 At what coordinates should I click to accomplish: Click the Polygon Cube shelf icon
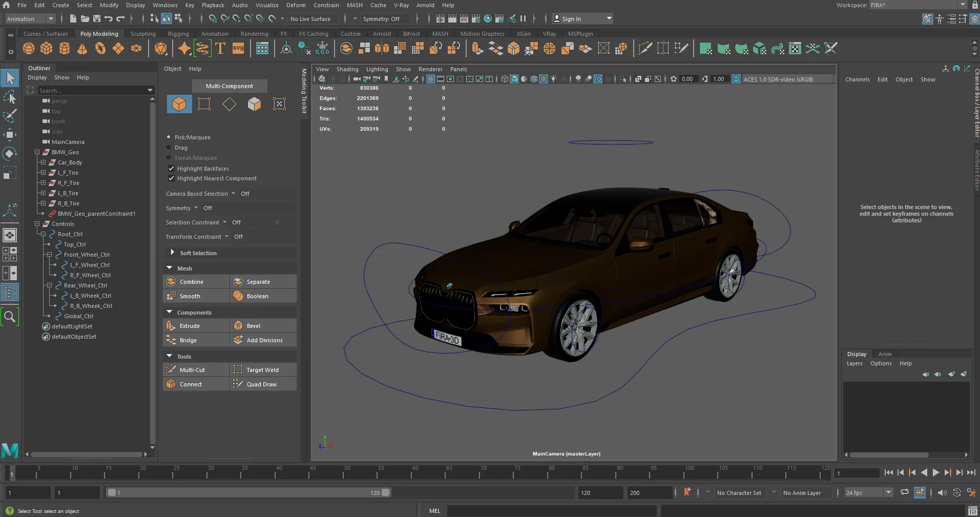click(47, 49)
